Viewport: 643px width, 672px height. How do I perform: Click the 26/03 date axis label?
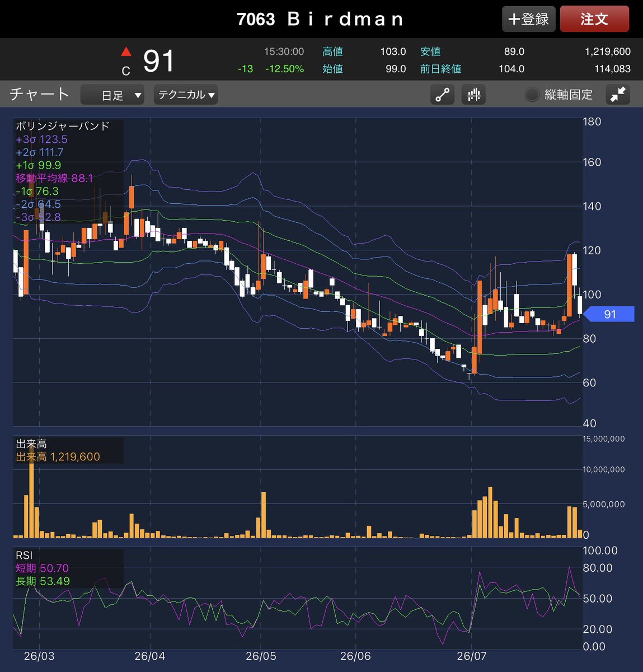pyautogui.click(x=39, y=656)
